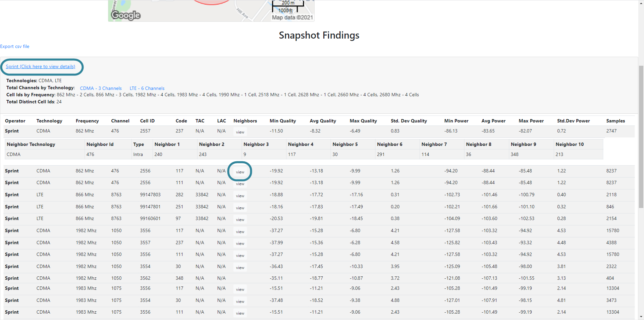This screenshot has height=320, width=644.
Task: Open the CDMA - 3 Channels link
Action: (101, 89)
